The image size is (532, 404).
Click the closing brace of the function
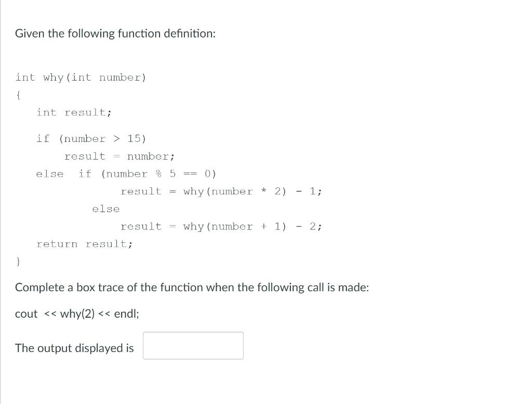(x=17, y=262)
